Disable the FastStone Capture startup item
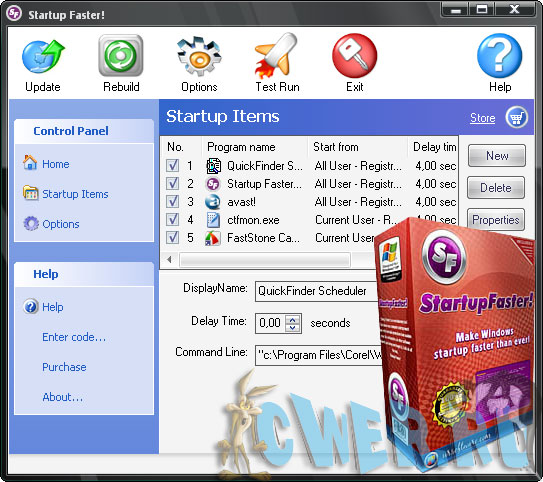The image size is (543, 482). point(172,238)
